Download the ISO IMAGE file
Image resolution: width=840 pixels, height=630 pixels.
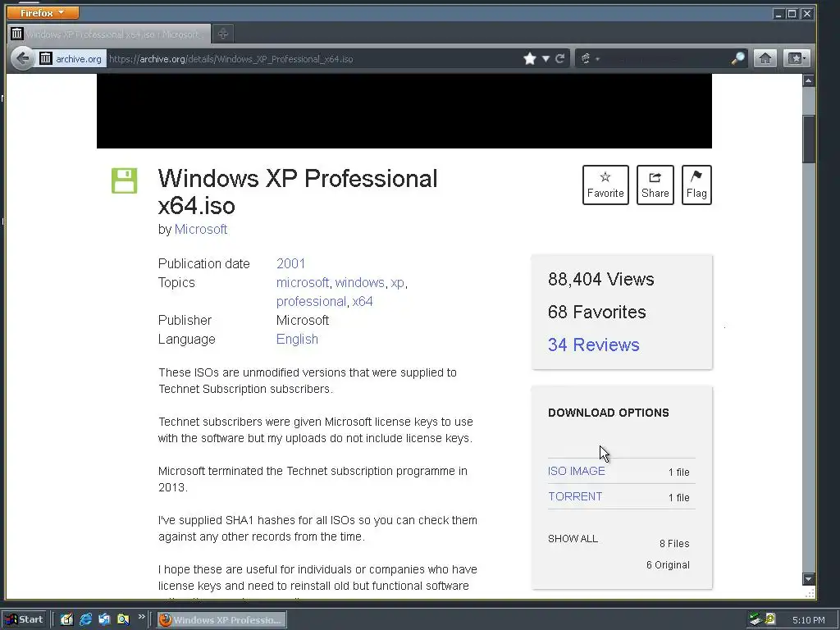[x=577, y=471]
